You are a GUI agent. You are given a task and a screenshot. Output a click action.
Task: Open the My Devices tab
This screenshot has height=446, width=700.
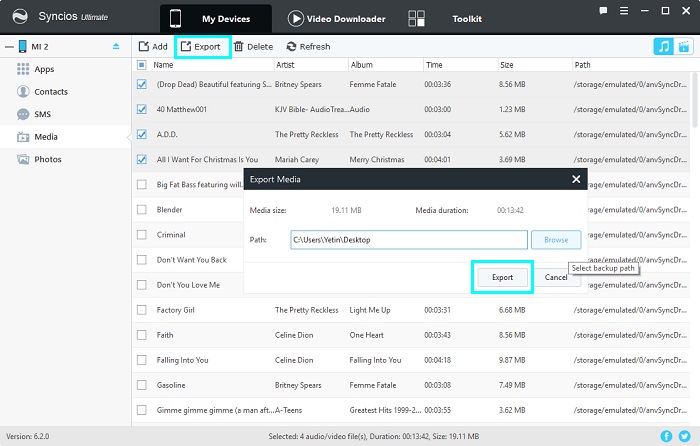(216, 19)
